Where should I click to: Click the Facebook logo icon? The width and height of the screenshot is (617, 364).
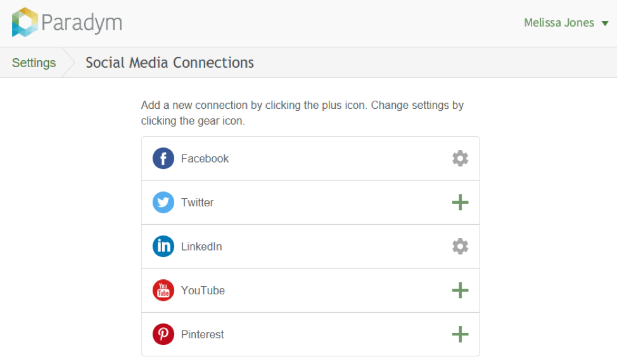(163, 158)
